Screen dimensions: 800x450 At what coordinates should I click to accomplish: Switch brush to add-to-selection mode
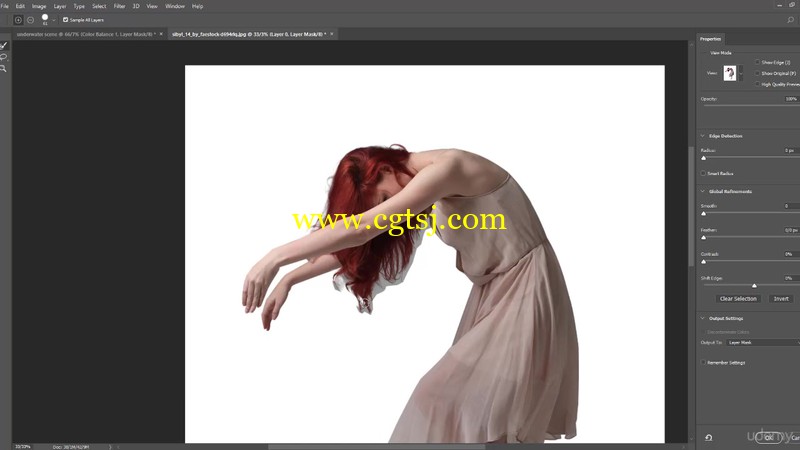[18, 20]
